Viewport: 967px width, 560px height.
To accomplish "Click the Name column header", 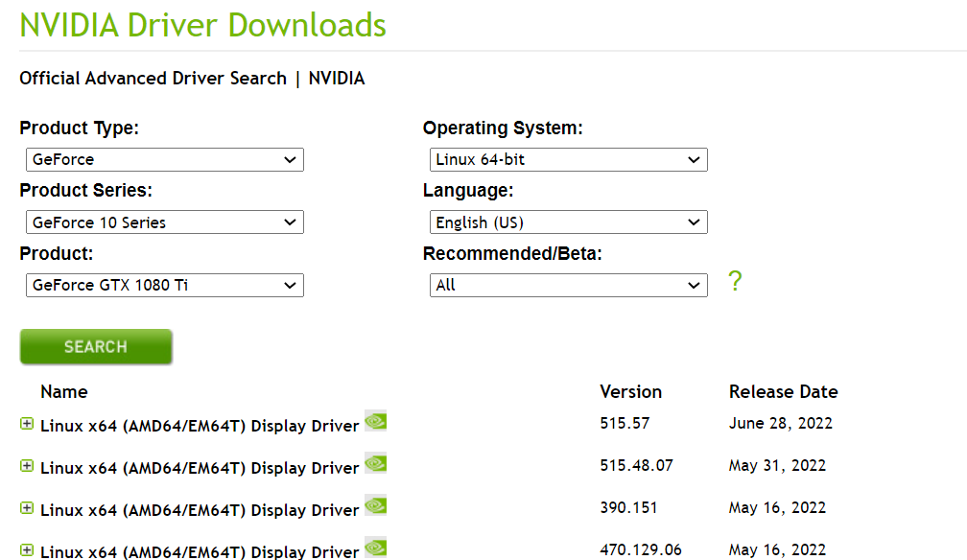I will [64, 391].
